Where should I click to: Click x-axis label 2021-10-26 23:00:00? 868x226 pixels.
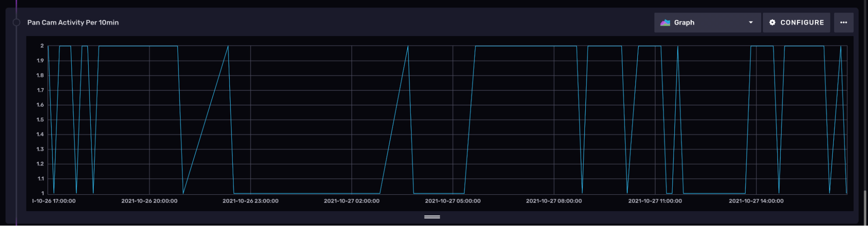pos(251,201)
